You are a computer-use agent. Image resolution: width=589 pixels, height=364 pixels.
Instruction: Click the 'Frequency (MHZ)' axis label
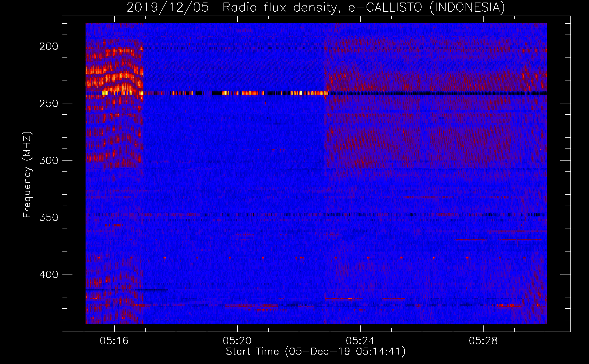click(27, 174)
